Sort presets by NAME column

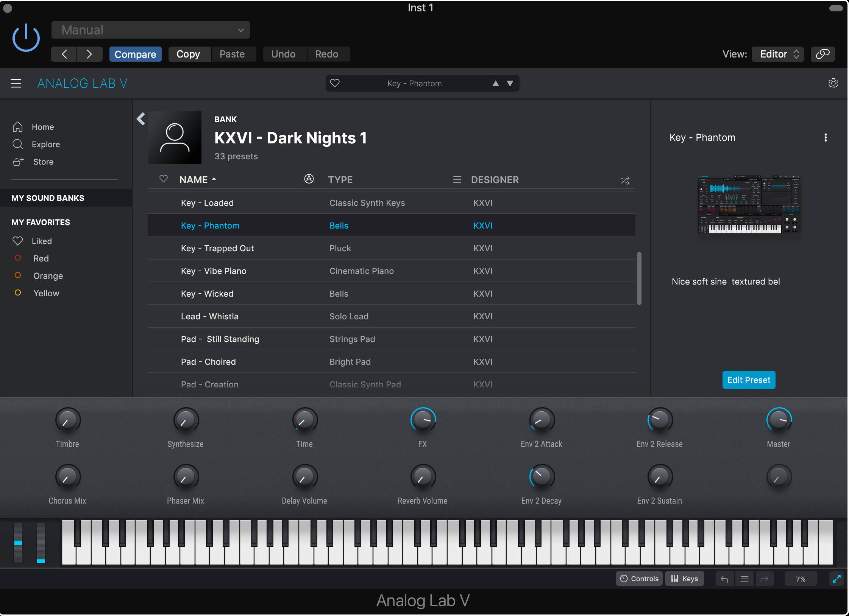click(x=198, y=180)
